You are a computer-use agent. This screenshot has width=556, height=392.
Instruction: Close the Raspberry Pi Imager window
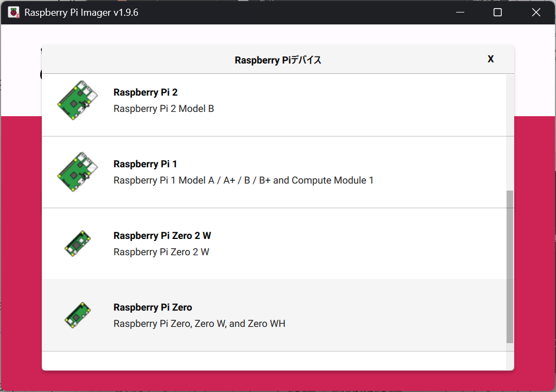(x=536, y=12)
